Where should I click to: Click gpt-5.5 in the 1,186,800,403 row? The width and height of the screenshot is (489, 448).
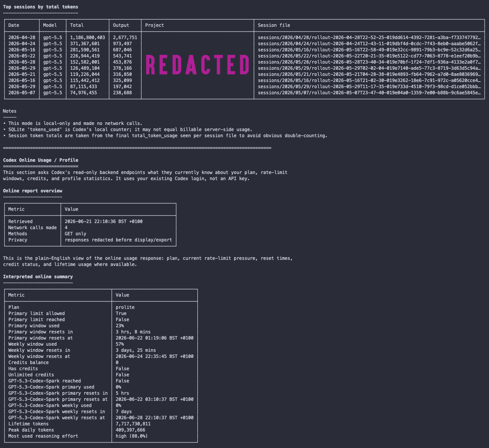point(53,38)
